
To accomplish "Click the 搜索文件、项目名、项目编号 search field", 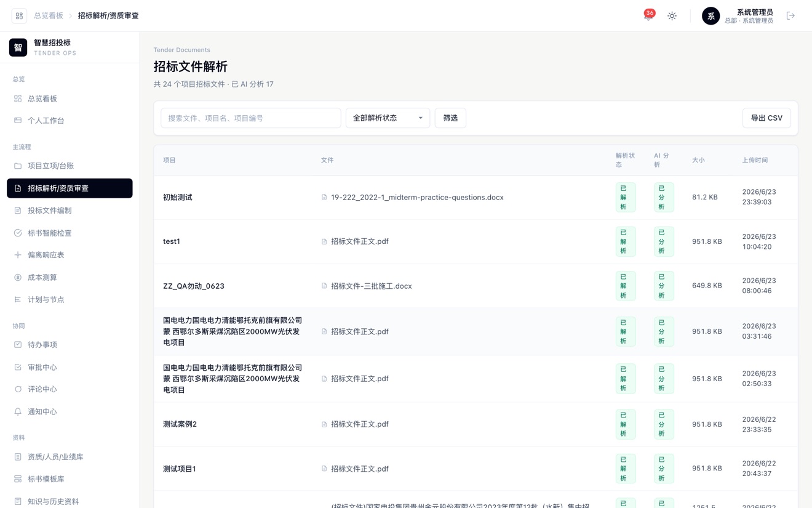I will 251,118.
